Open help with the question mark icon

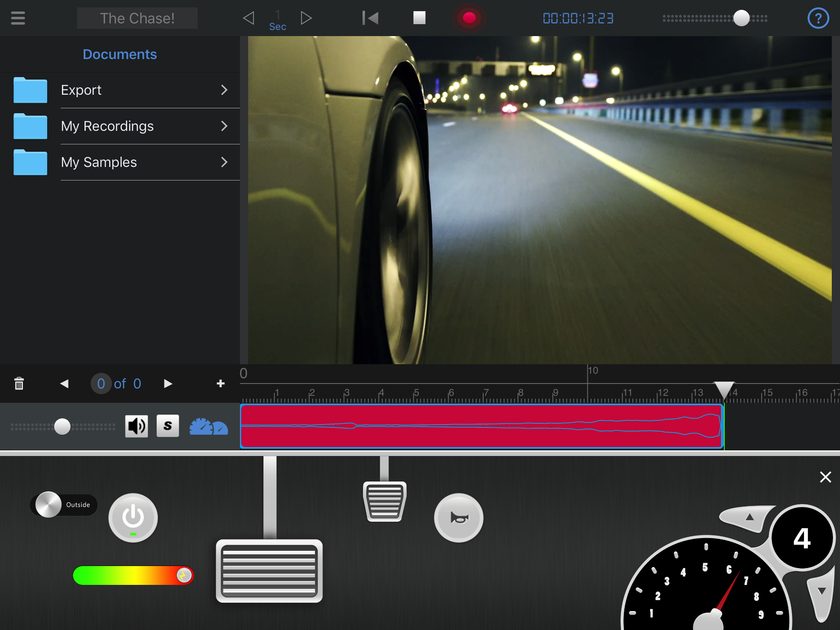pos(818,18)
